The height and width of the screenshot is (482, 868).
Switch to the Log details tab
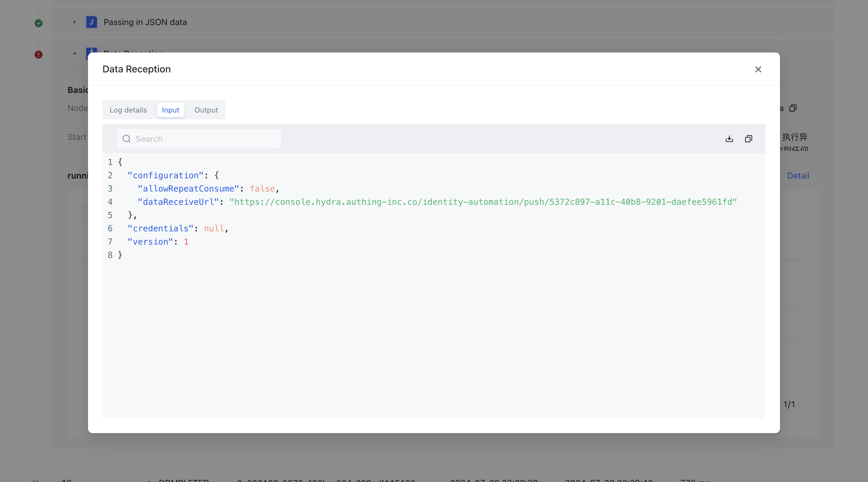tap(128, 110)
